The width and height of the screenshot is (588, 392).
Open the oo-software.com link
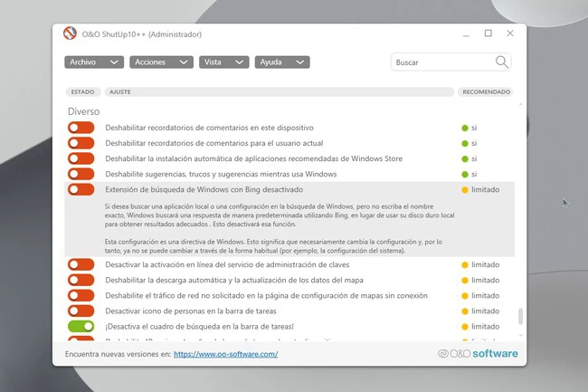coord(226,354)
